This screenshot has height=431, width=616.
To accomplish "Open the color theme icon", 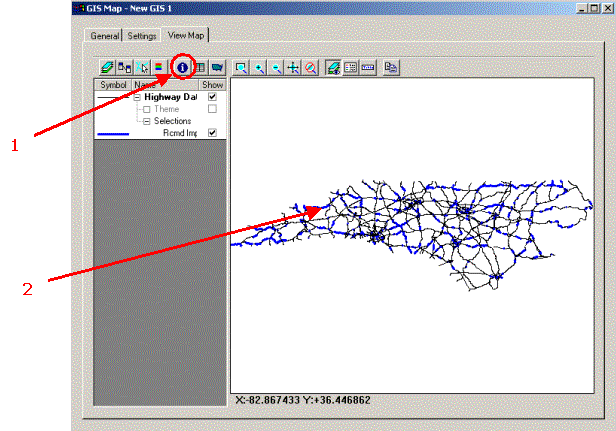I will click(159, 68).
